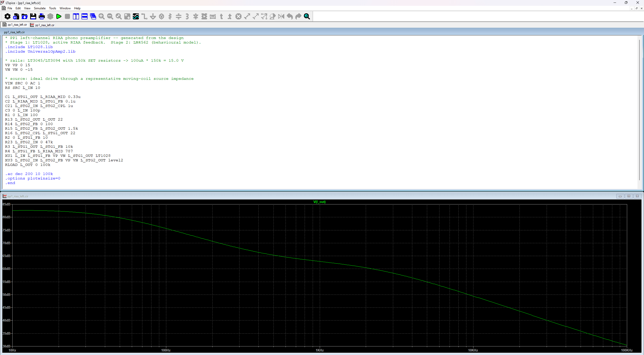Create a new schematic with the toolbar icon

click(16, 17)
